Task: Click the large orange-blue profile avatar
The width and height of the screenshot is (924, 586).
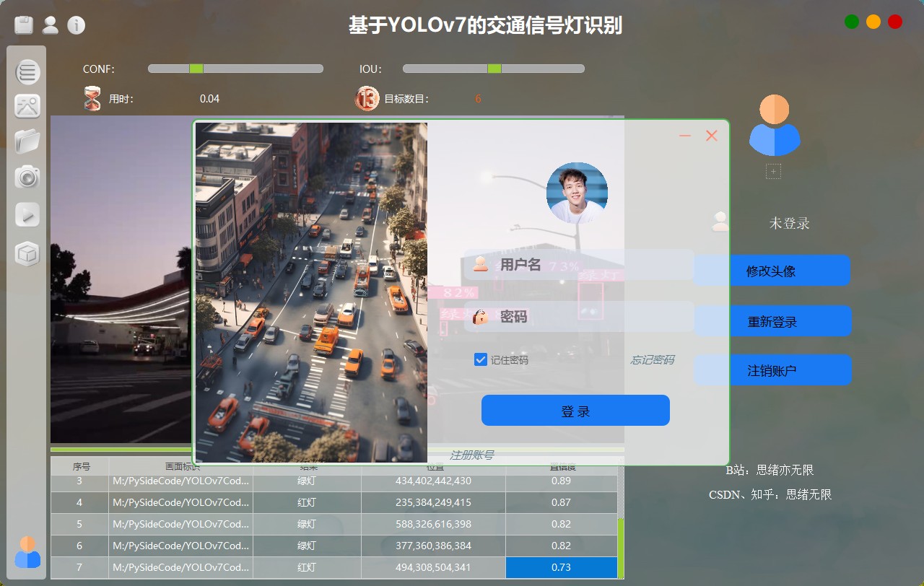Action: click(775, 126)
